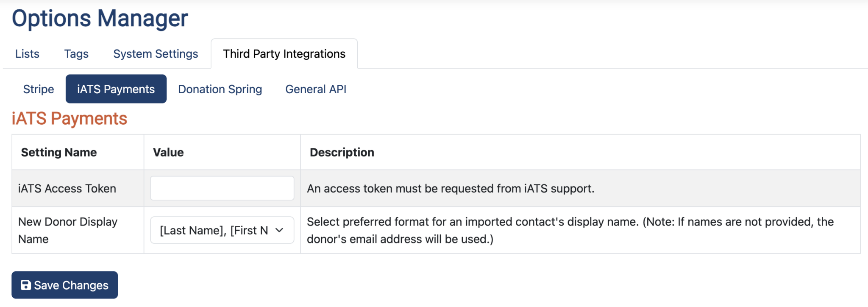Switch to the Third Party Integrations tab
The image size is (868, 307).
pos(284,53)
